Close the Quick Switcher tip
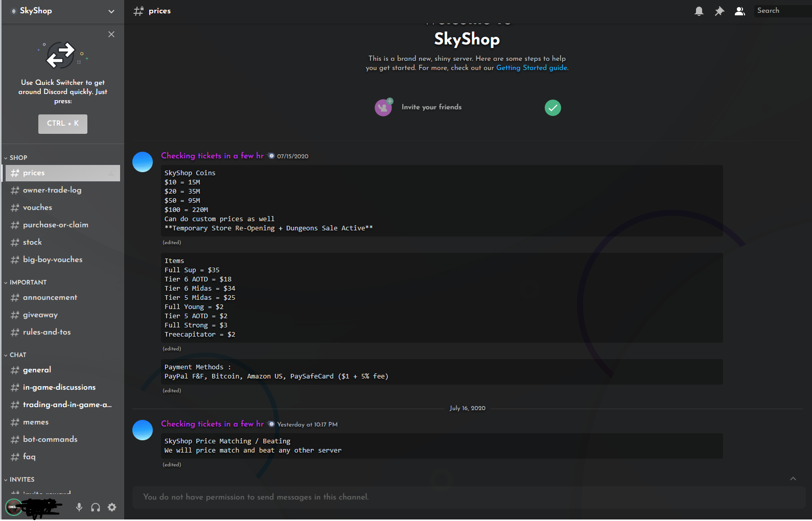This screenshot has height=521, width=812. coord(111,34)
